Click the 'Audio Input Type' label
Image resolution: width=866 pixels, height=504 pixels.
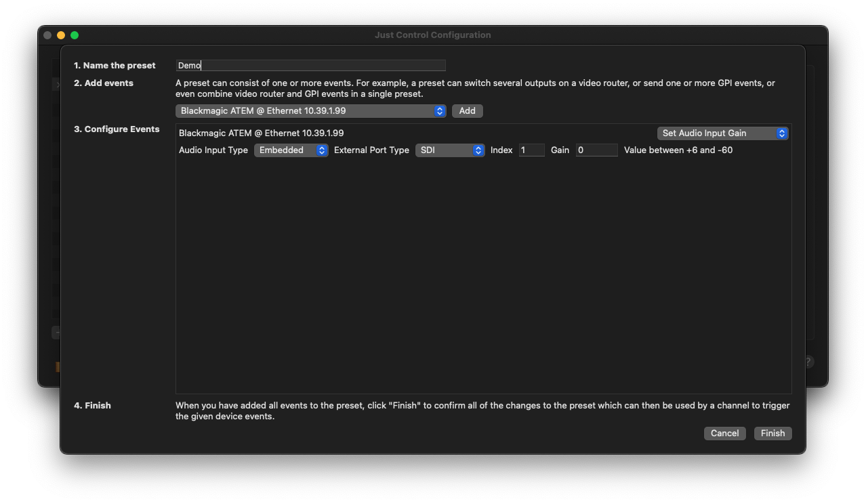pyautogui.click(x=213, y=150)
